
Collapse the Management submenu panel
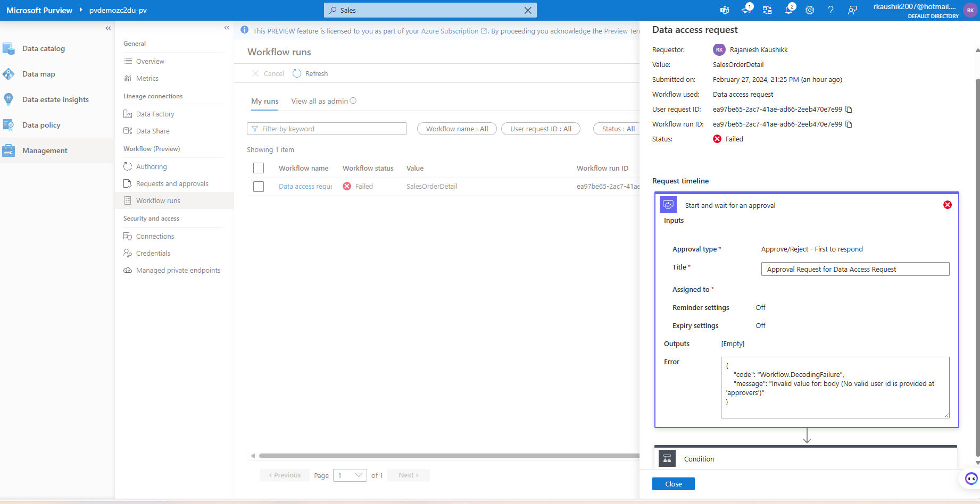227,28
